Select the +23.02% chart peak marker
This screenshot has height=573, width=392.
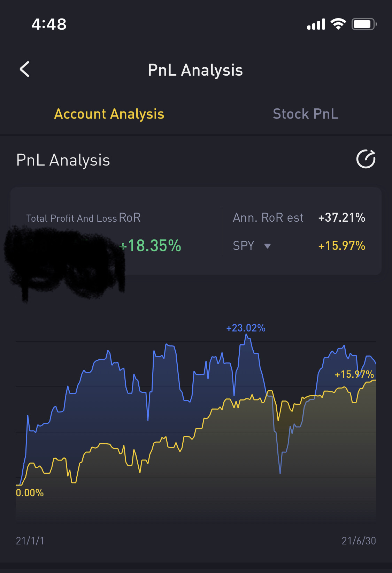click(x=246, y=328)
